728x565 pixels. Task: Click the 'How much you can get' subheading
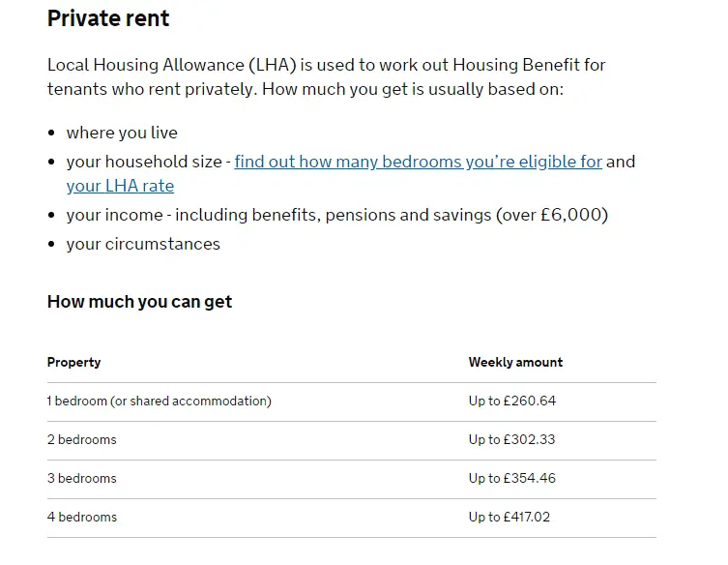tap(139, 302)
